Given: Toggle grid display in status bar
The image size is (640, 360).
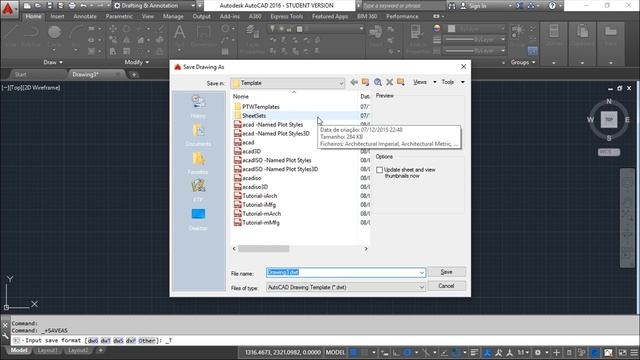Looking at the screenshot, I should [x=354, y=352].
